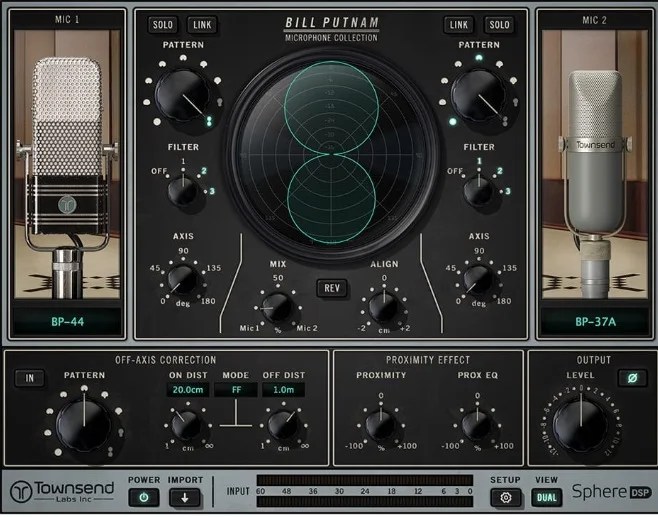
Task: Click the OFF-AXIS CORRECTION section title
Action: (x=165, y=360)
